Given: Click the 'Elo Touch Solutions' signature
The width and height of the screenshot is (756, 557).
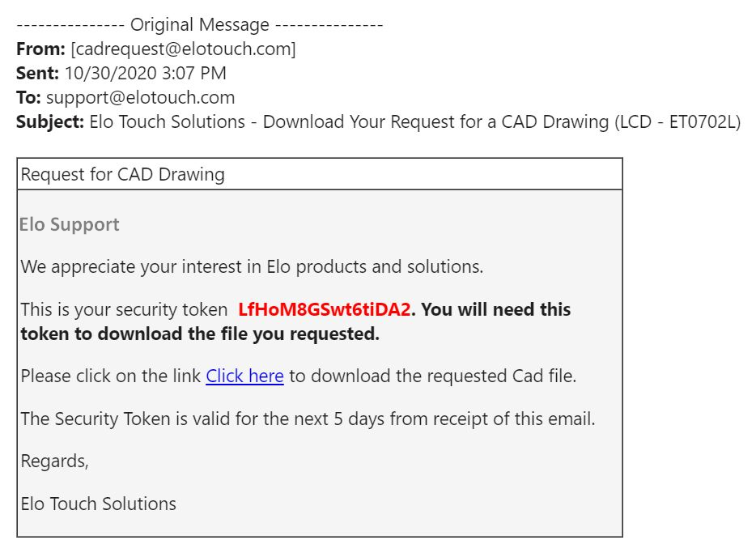Looking at the screenshot, I should (99, 504).
